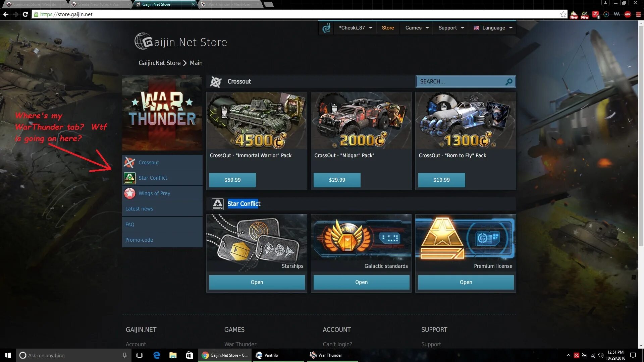Open the Starships category
Image resolution: width=644 pixels, height=362 pixels.
[257, 282]
